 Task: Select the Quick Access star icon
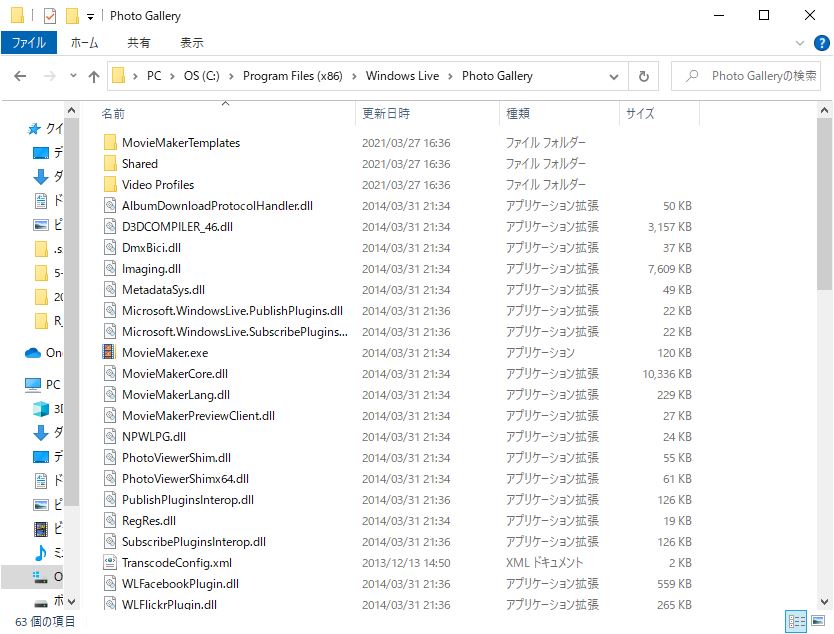[34, 128]
